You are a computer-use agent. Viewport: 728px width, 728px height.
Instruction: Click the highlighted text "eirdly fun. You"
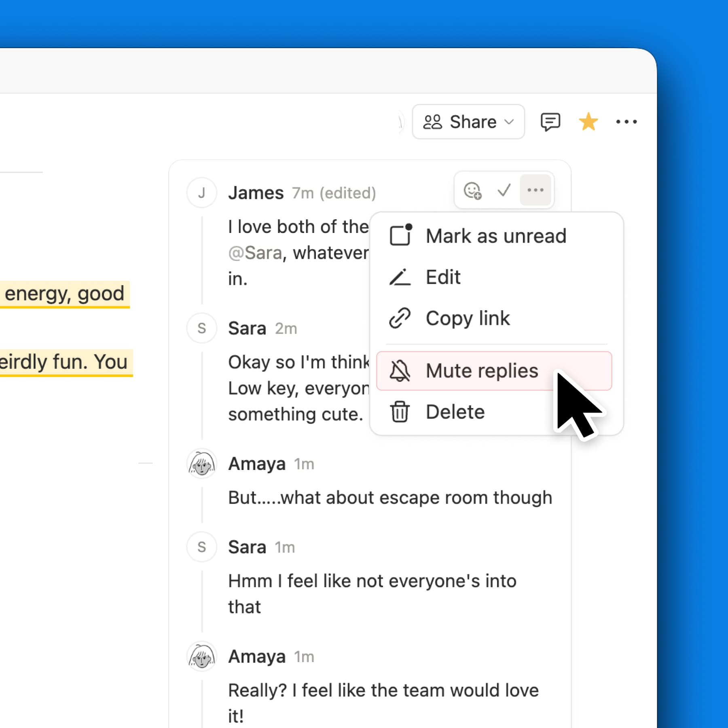64,362
